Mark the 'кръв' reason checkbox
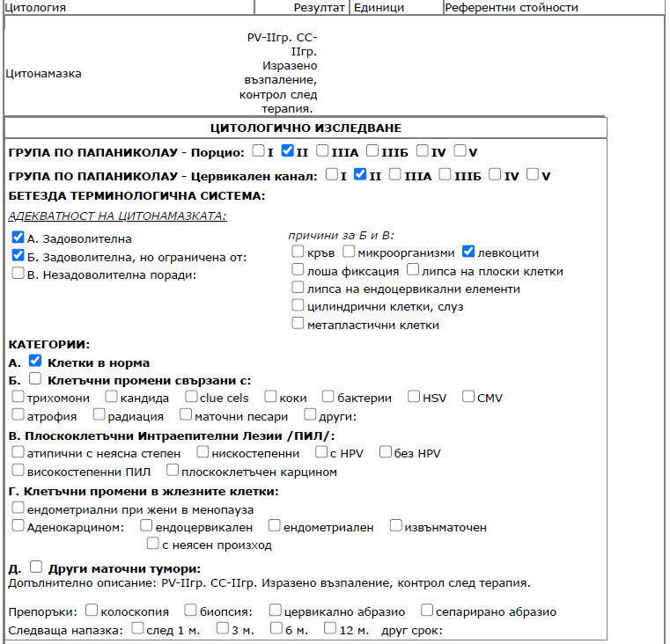This screenshot has height=644, width=670. pos(298,252)
